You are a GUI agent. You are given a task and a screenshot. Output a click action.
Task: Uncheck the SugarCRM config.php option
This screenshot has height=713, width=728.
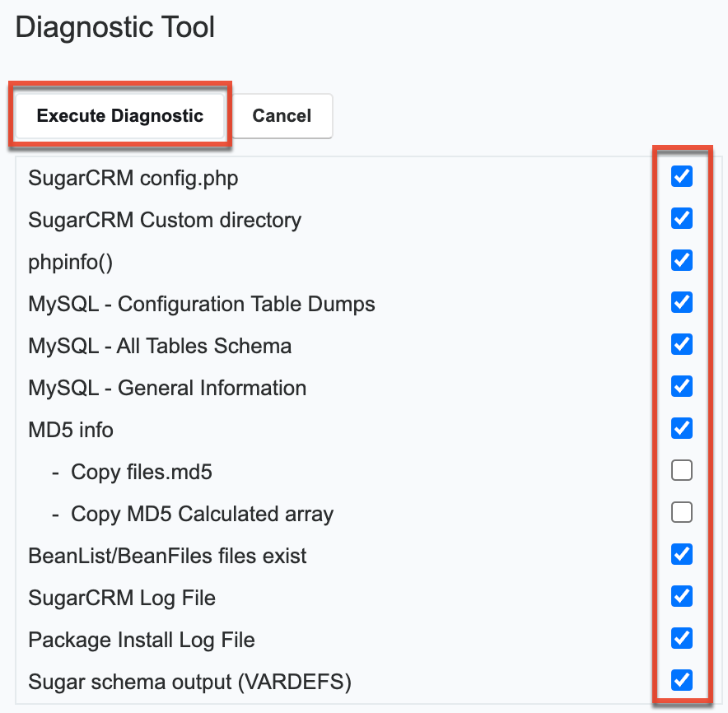click(x=681, y=176)
